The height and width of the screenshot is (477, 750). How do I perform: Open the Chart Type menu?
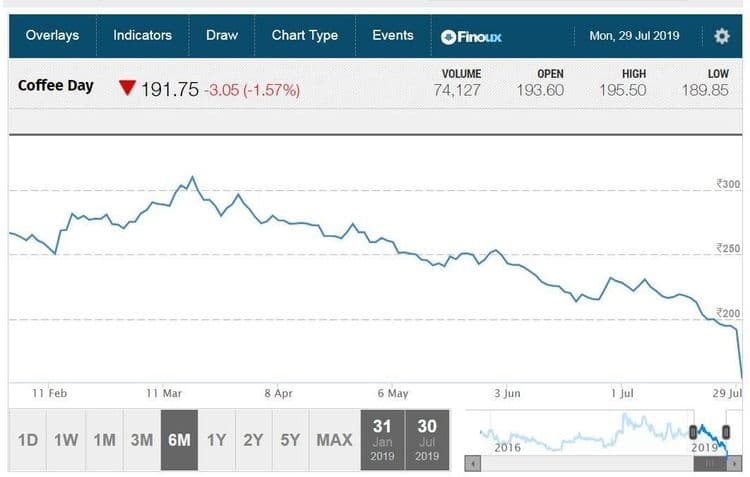305,35
